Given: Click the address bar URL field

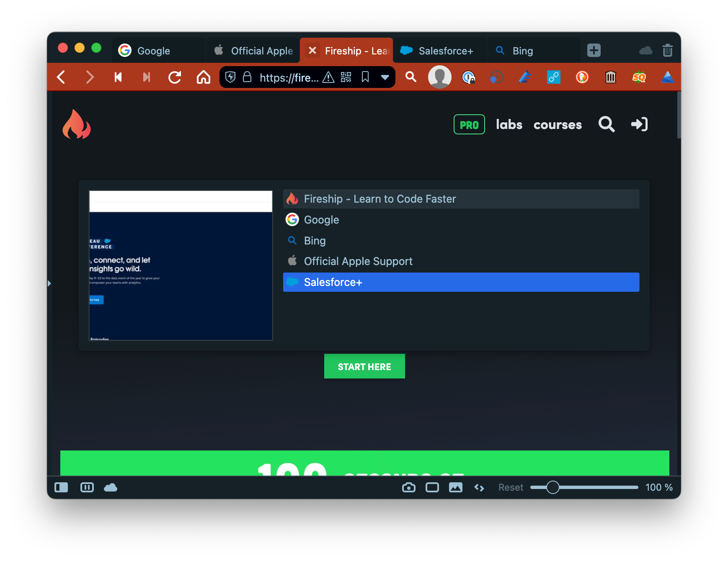Looking at the screenshot, I should pos(289,77).
